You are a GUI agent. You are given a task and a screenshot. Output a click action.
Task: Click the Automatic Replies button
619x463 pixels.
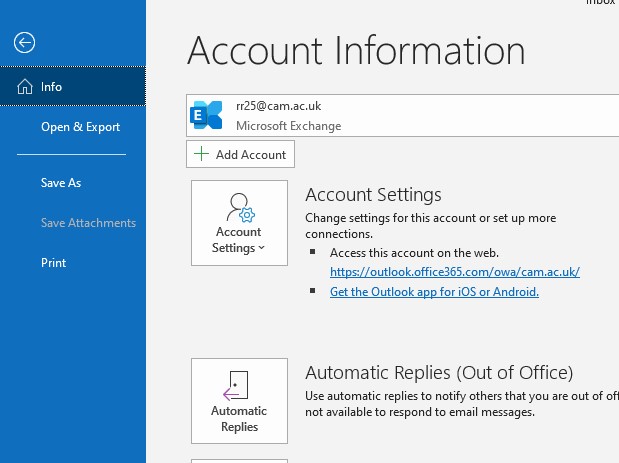click(239, 401)
